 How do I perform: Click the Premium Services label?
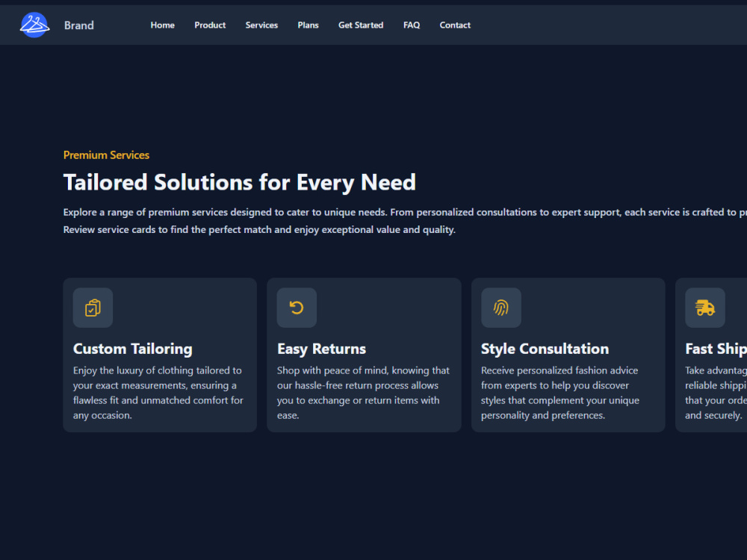106,155
